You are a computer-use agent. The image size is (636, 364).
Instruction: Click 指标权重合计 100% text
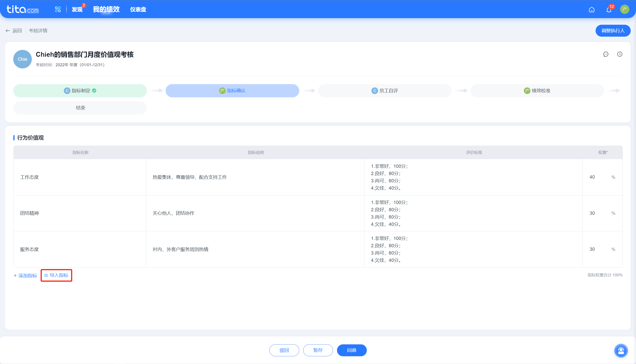[605, 275]
